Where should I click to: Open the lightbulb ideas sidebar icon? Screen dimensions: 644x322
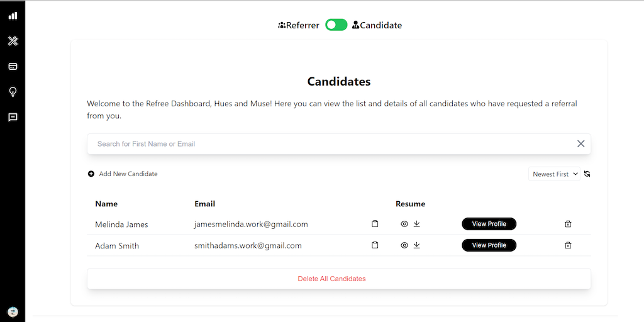click(x=13, y=92)
